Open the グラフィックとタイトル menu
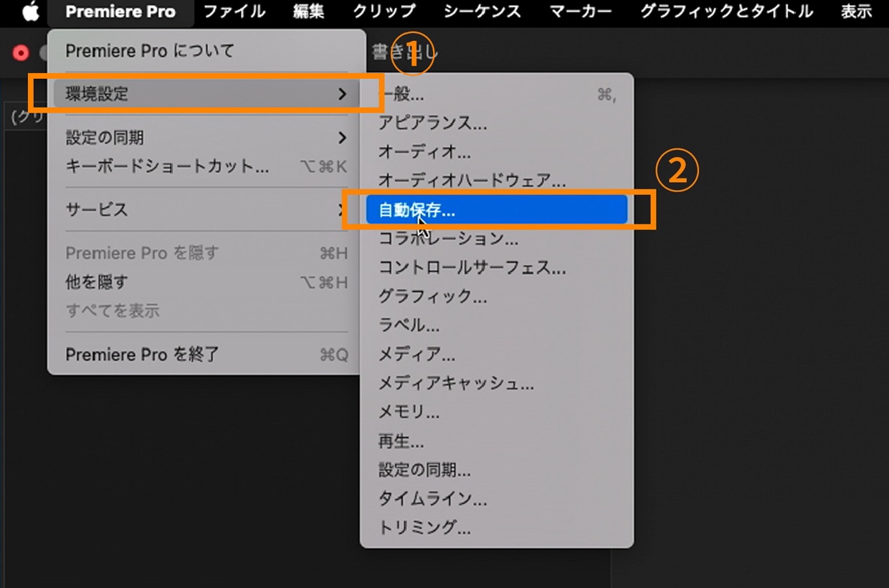 point(727,12)
